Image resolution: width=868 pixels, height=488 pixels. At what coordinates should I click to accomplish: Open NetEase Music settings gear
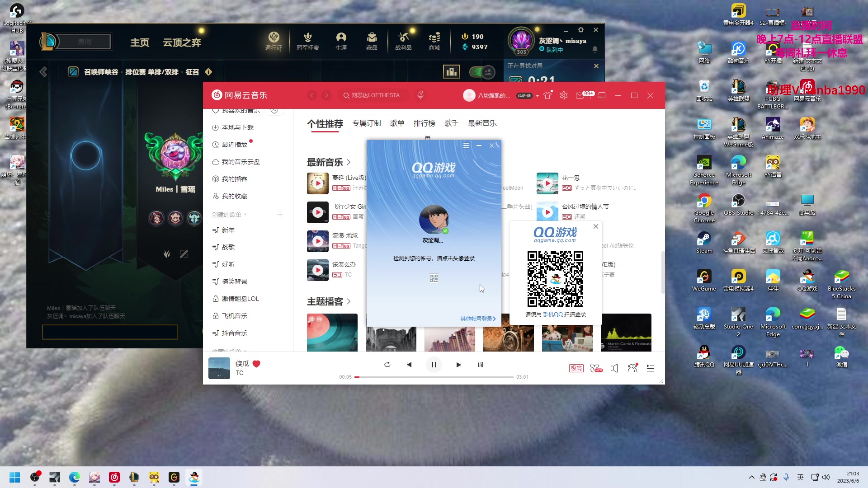pyautogui.click(x=564, y=95)
